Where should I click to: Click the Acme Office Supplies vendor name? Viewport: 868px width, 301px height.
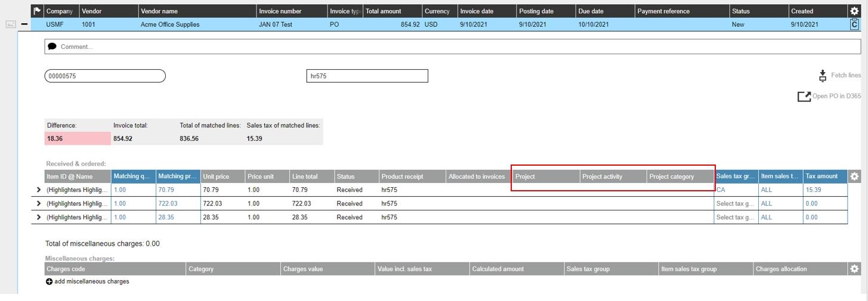pyautogui.click(x=170, y=24)
